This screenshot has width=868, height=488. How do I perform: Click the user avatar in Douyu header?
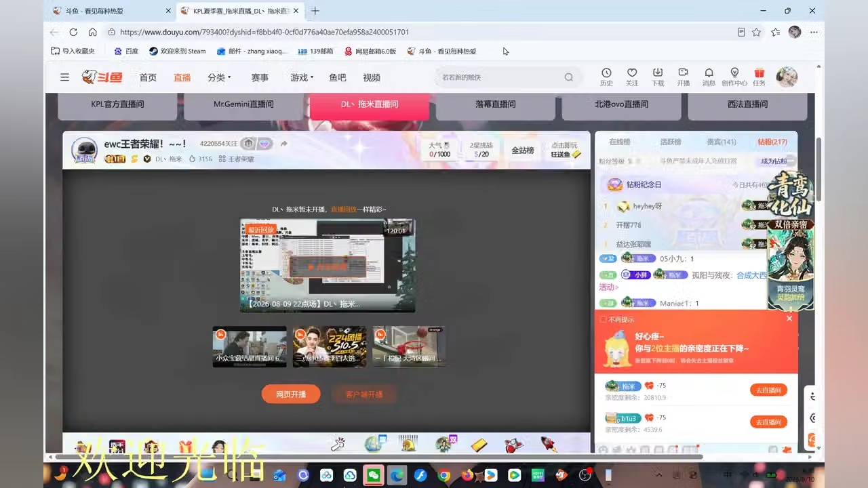(x=787, y=77)
